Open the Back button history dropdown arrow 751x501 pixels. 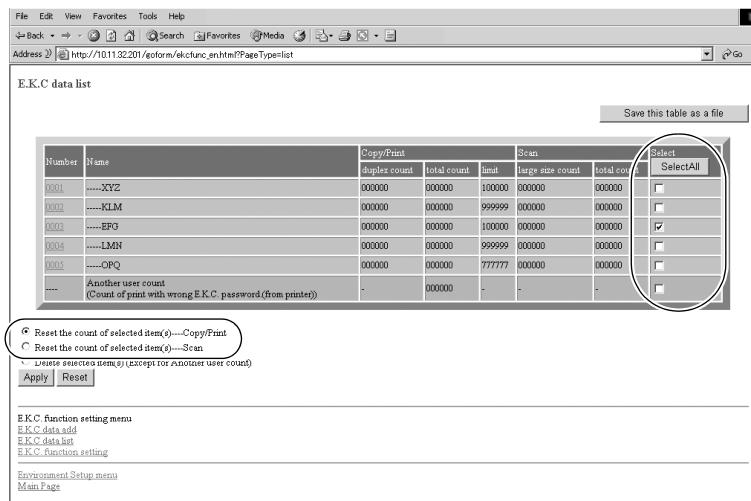[52, 35]
